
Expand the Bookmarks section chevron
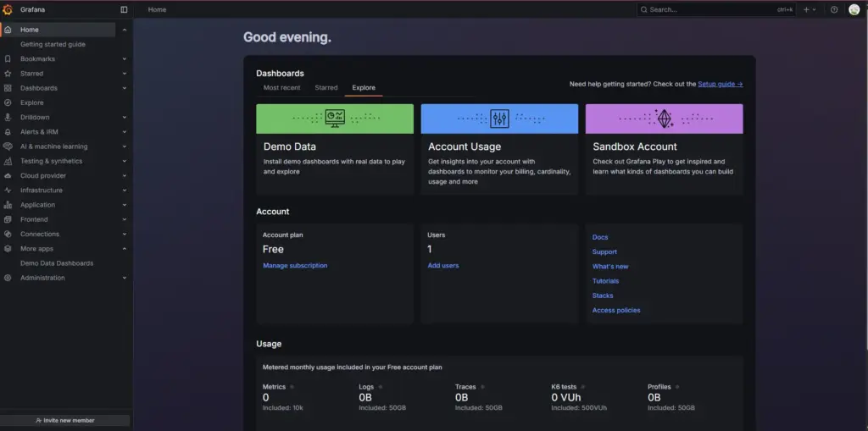coord(125,59)
